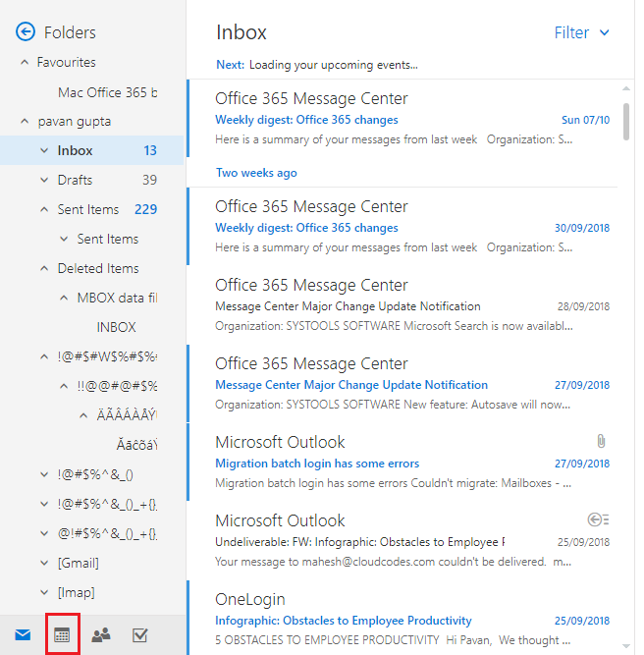Open the Mail module icon
Viewport: 644px width, 655px height.
[x=23, y=635]
